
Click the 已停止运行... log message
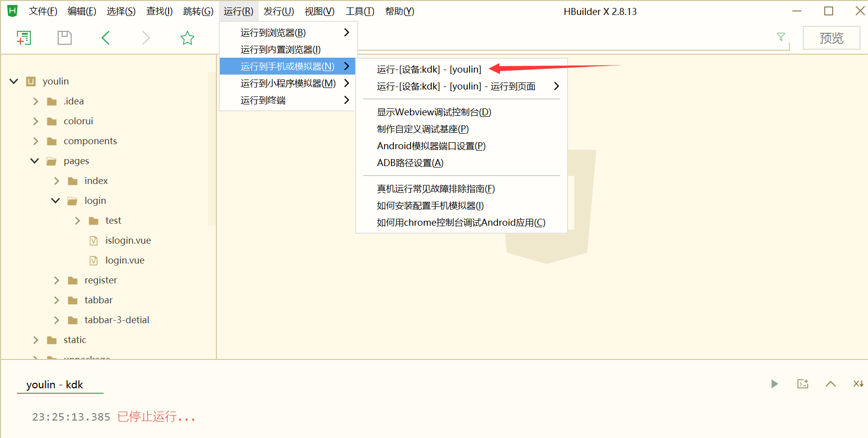click(x=156, y=417)
